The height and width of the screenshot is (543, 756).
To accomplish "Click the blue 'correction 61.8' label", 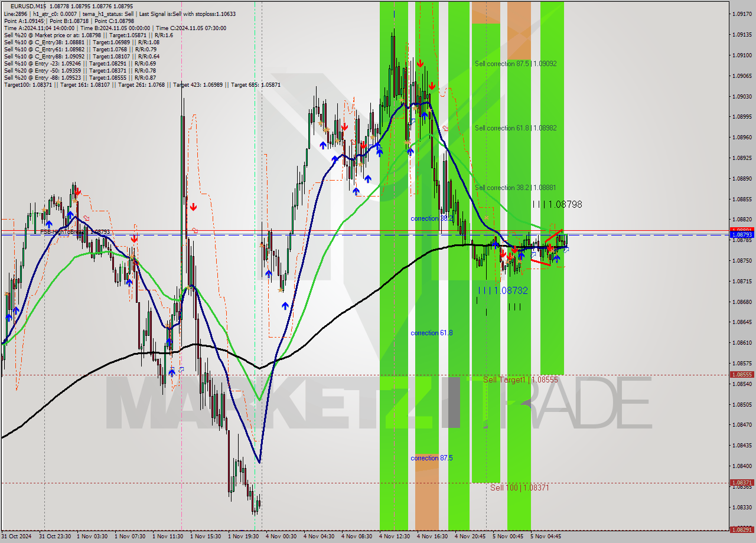I will coord(432,333).
